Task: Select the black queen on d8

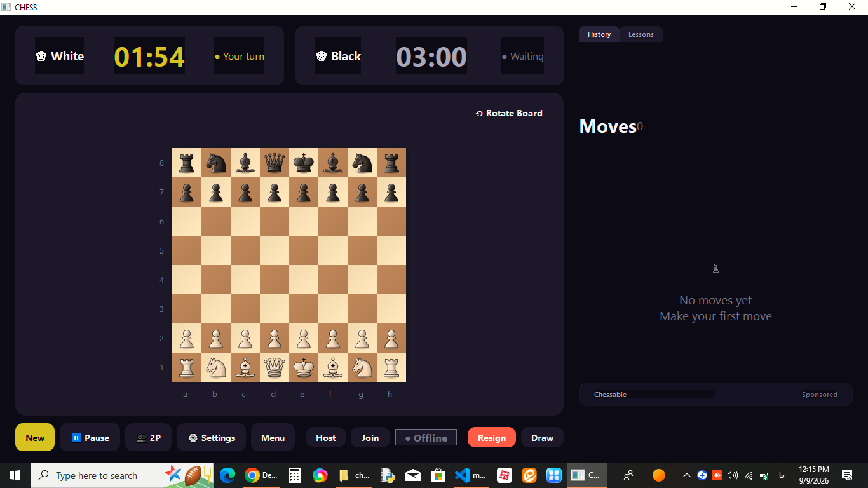Action: (x=275, y=163)
